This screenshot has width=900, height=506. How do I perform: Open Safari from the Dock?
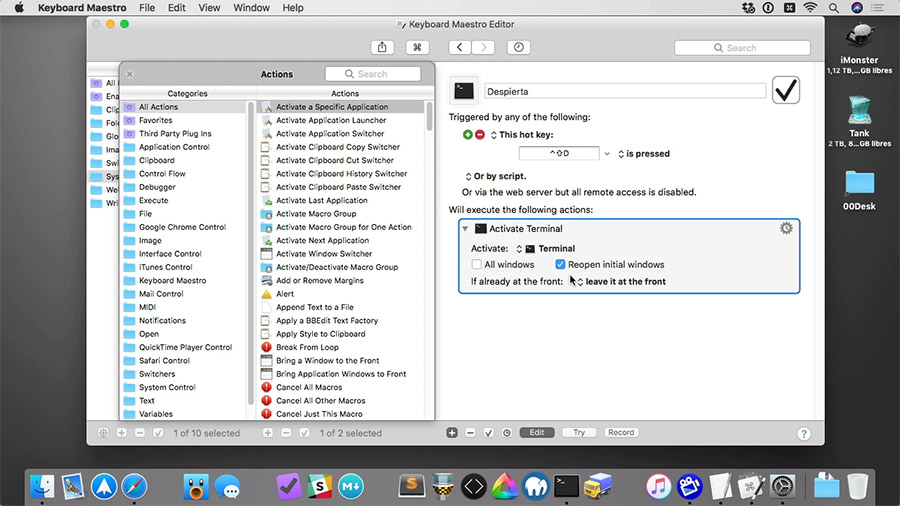click(x=134, y=486)
